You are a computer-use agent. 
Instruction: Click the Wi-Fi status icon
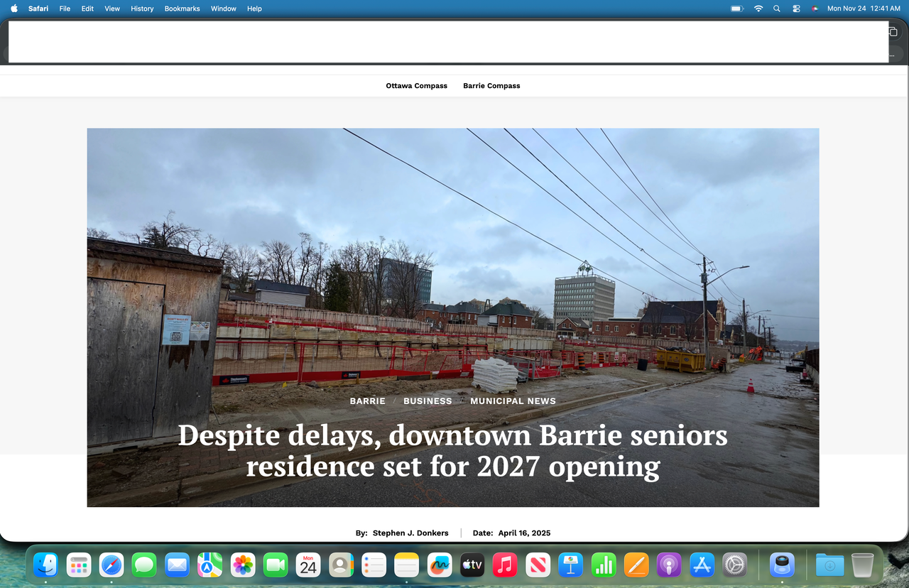758,9
